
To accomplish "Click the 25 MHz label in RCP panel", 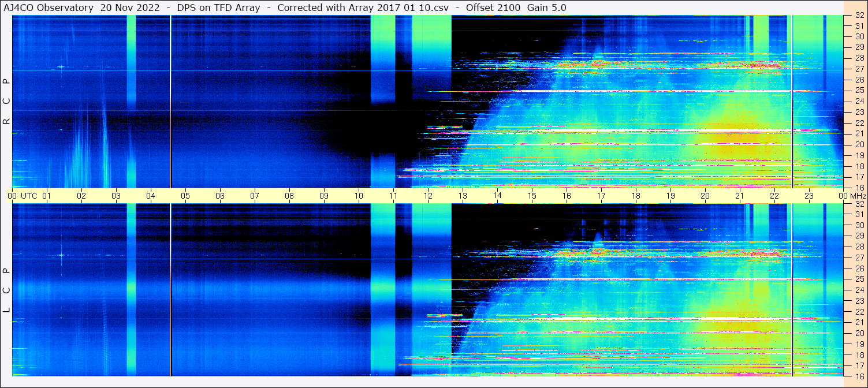I will (859, 91).
